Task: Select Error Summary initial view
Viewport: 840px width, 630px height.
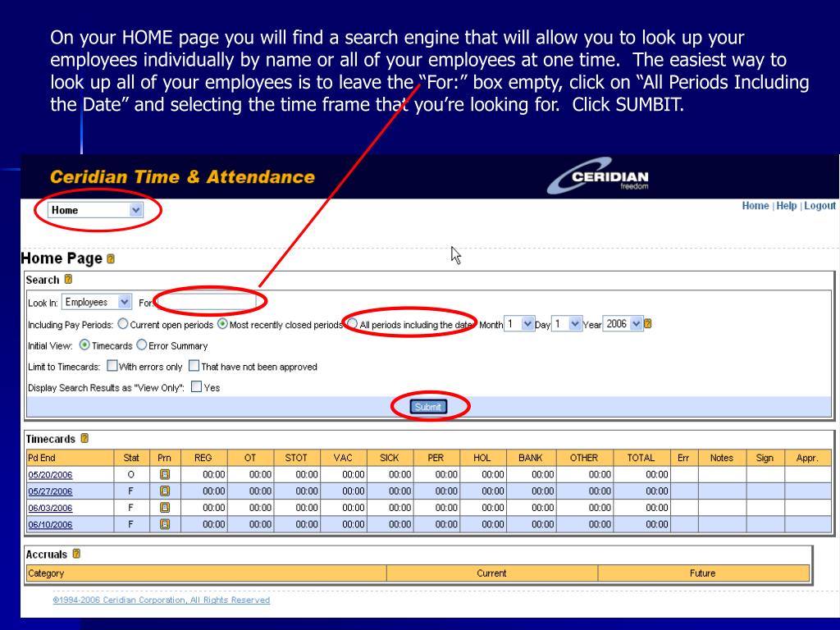Action: point(141,345)
